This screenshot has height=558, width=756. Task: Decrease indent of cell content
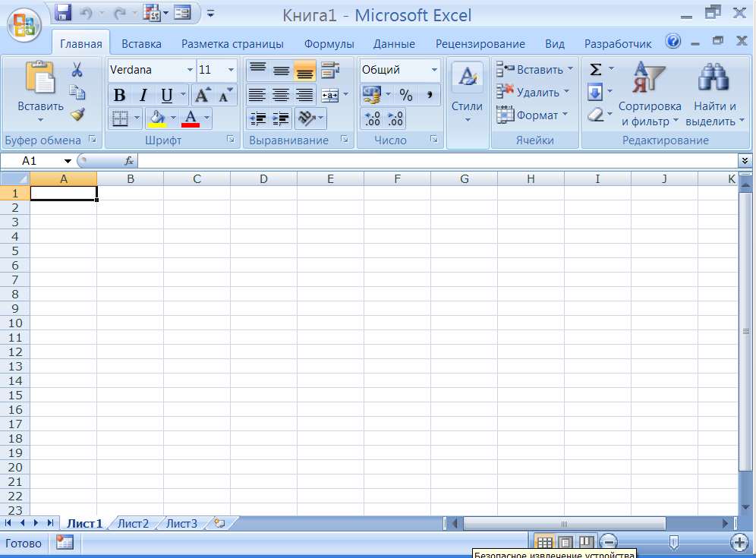[258, 118]
